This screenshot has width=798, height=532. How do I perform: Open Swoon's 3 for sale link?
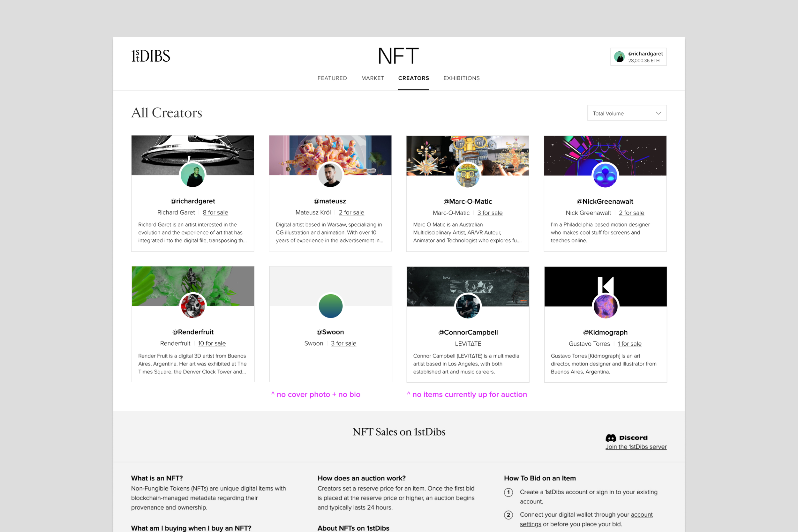(343, 343)
